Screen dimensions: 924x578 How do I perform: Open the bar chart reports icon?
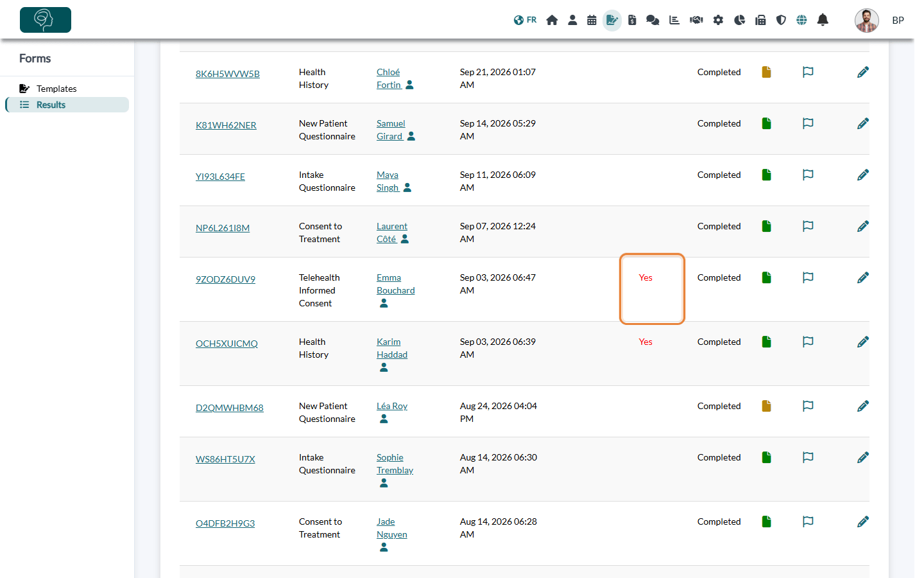[x=674, y=20]
